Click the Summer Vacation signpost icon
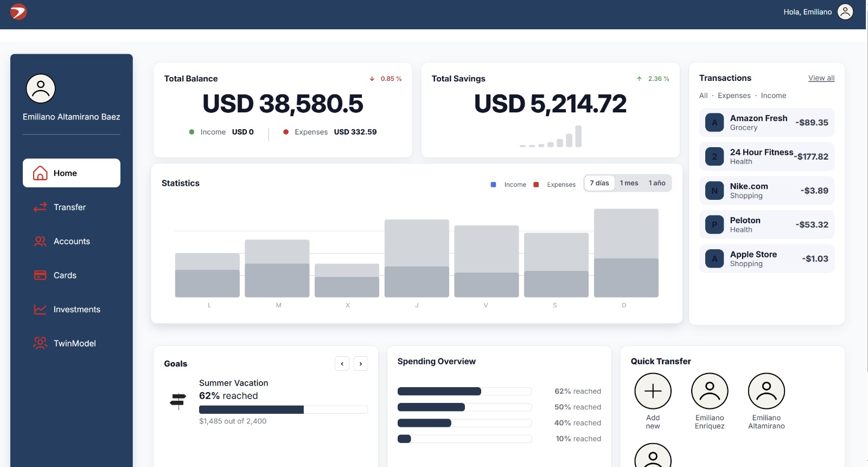The image size is (868, 467). pos(178,401)
